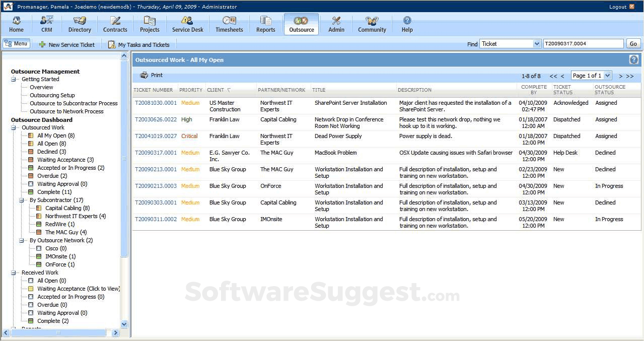Open the Home module icon
Screen dimensions: 644x341
pyautogui.click(x=16, y=24)
